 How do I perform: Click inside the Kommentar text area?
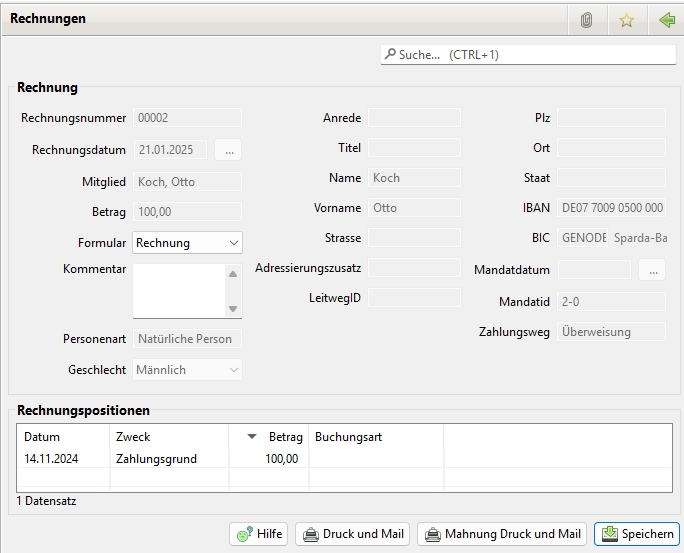(179, 290)
